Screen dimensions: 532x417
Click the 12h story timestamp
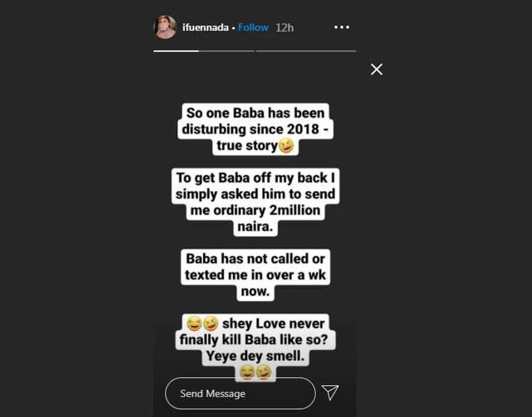285,28
